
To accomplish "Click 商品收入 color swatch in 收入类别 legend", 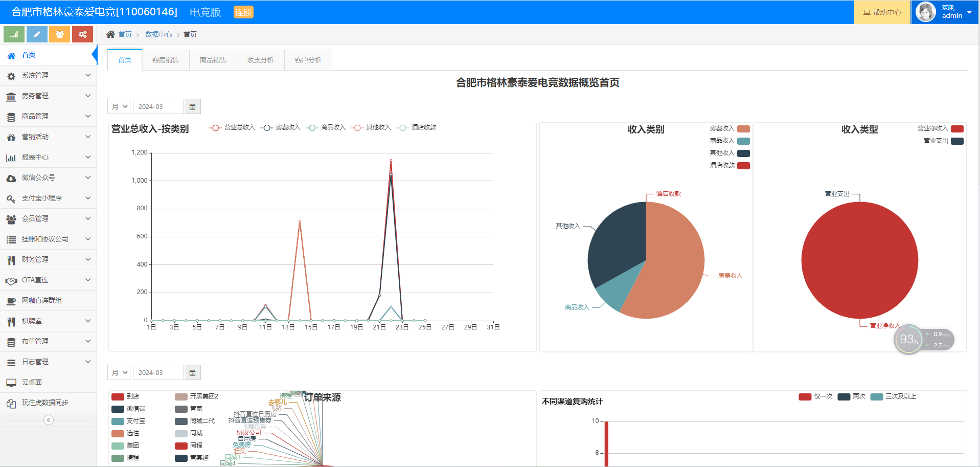I will point(744,141).
